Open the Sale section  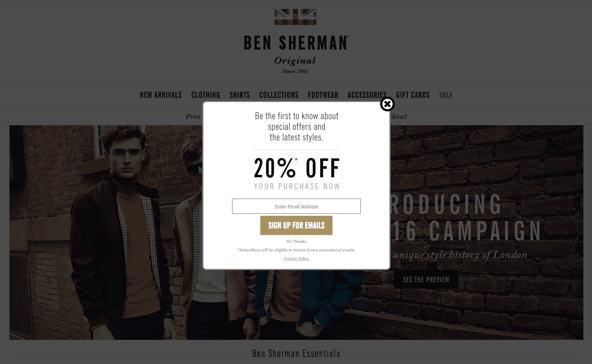pos(446,95)
